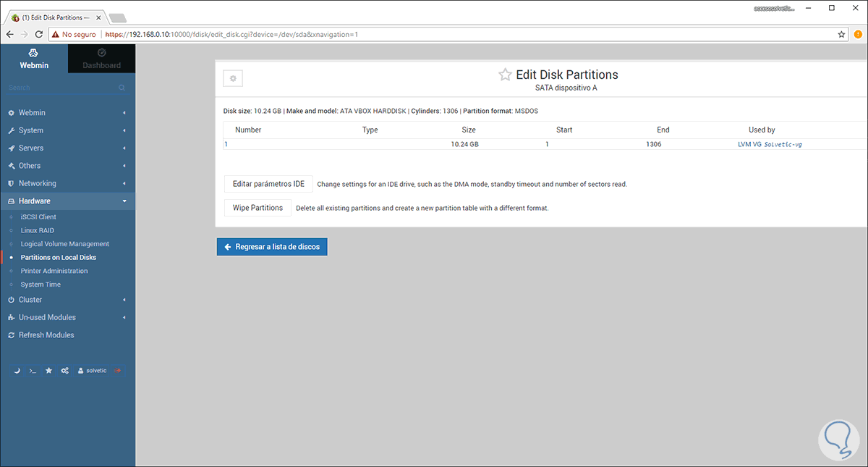This screenshot has height=467, width=868.
Task: Open Logical Volume Management module
Action: pos(65,244)
